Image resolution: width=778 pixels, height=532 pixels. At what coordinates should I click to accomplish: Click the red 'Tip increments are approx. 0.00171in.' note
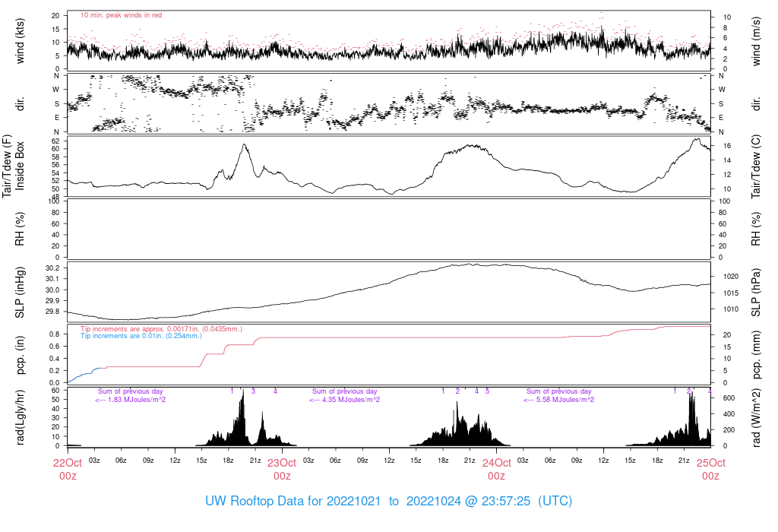click(161, 329)
